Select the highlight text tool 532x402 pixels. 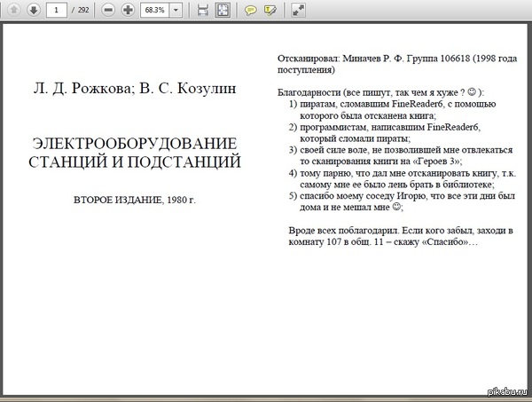click(x=270, y=10)
